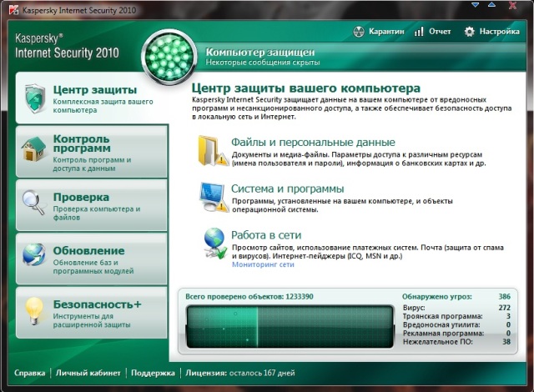534x392 pixels.
Task: Click the green scan activity graph
Action: 290,327
